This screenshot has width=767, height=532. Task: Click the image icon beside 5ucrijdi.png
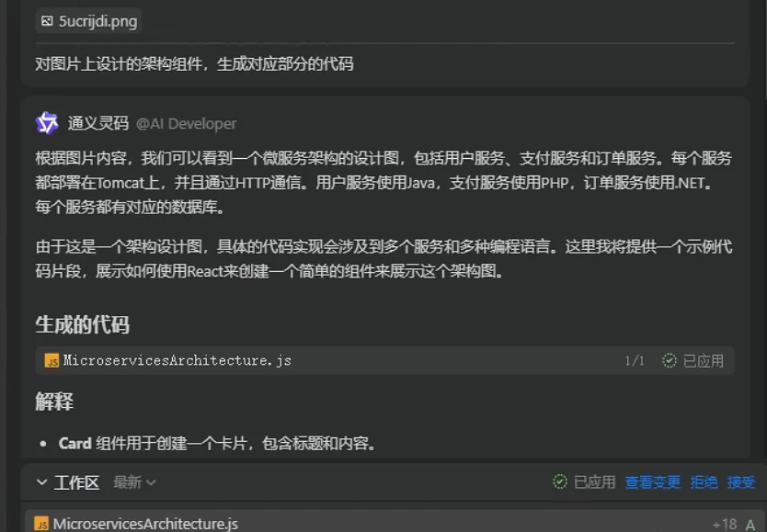[x=47, y=21]
